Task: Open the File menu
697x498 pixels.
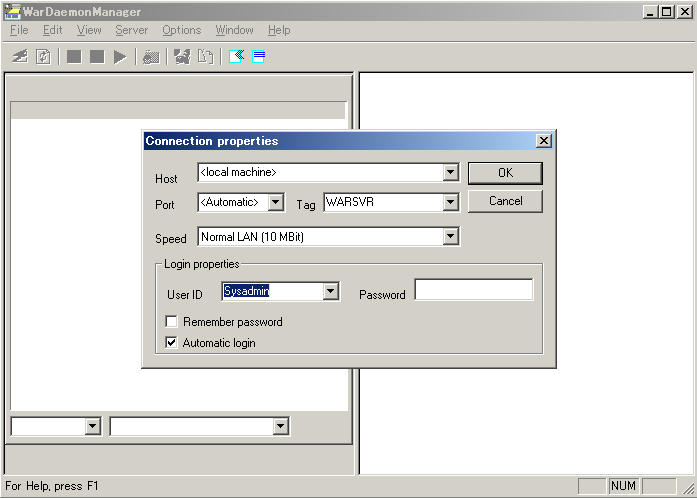Action: pyautogui.click(x=19, y=30)
